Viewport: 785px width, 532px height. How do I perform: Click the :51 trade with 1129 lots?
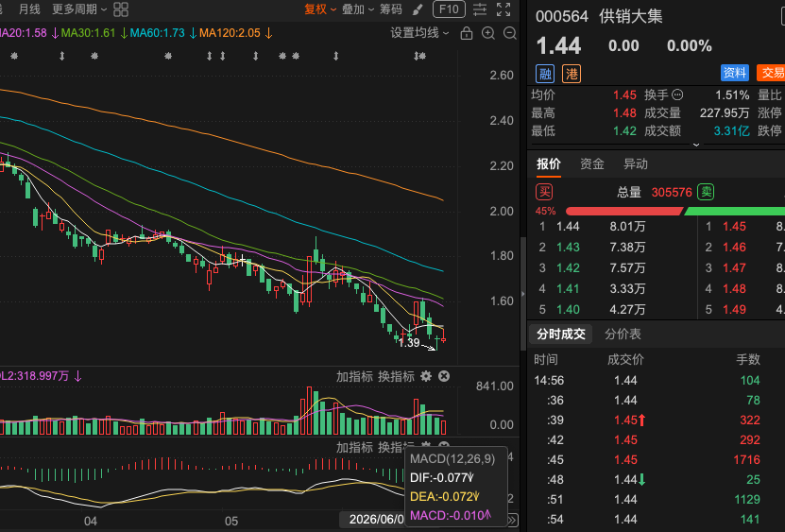656,500
